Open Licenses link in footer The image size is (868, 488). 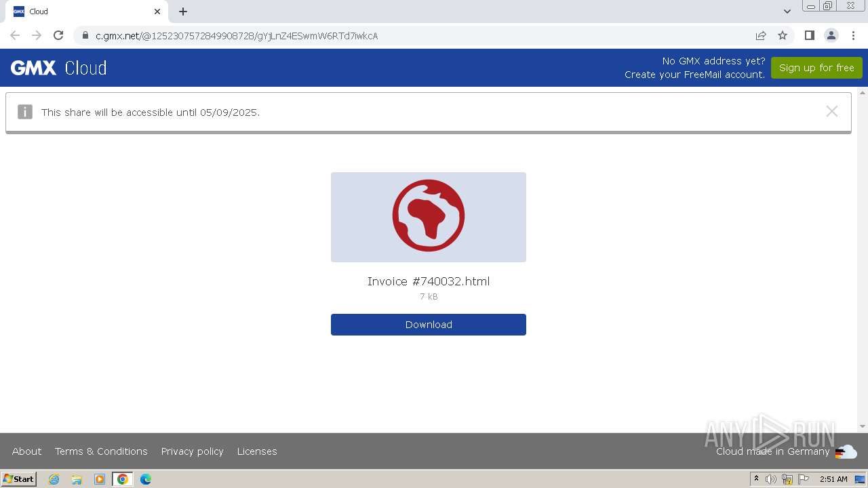(257, 451)
